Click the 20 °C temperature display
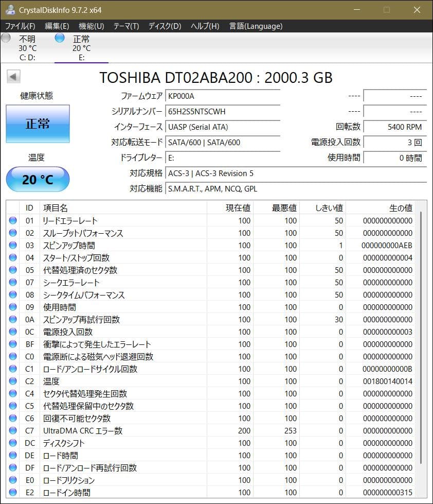The width and height of the screenshot is (433, 504). [37, 179]
